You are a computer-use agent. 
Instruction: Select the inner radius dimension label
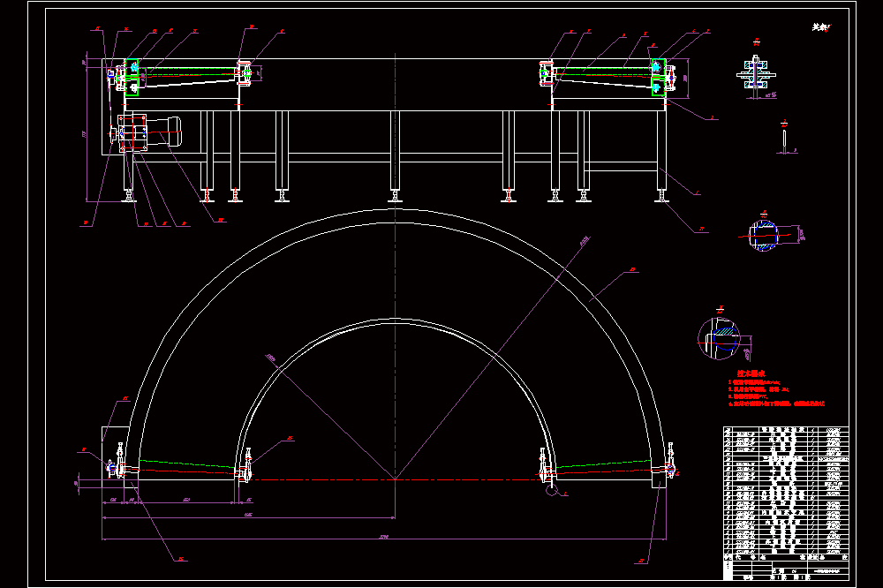[x=271, y=358]
